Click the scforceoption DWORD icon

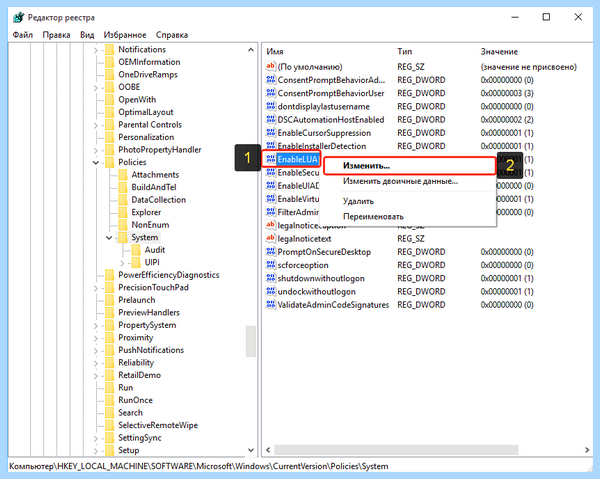[271, 265]
